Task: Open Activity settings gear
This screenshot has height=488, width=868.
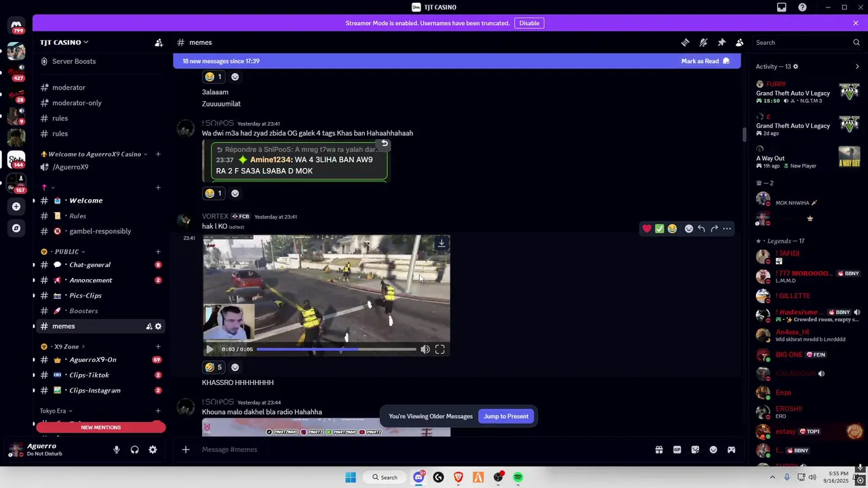Action: click(x=795, y=66)
